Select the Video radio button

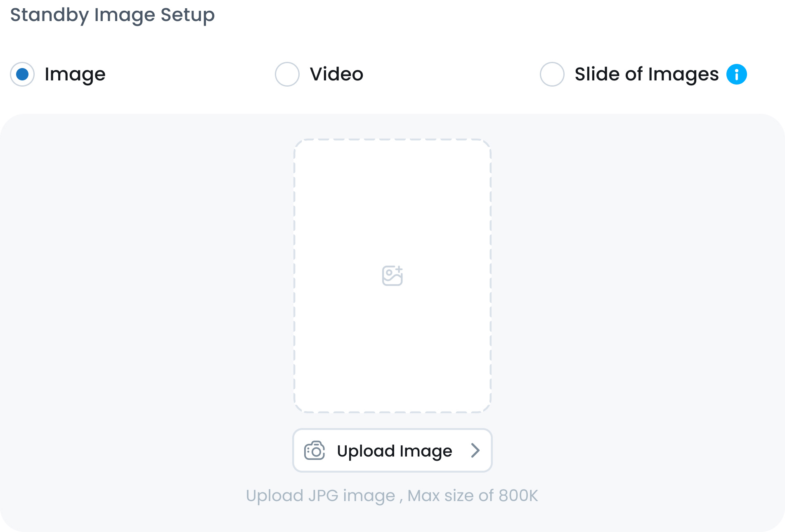pos(287,74)
